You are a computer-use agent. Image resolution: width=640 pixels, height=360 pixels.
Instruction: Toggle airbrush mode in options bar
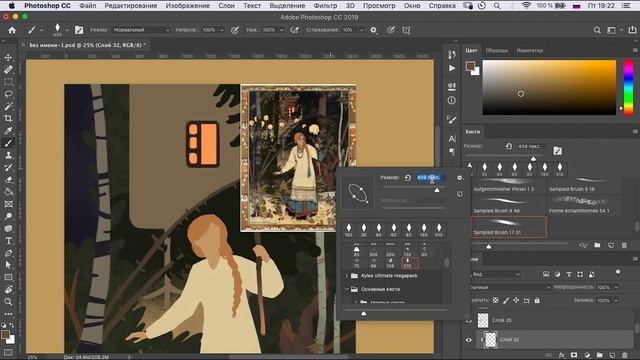pos(294,30)
